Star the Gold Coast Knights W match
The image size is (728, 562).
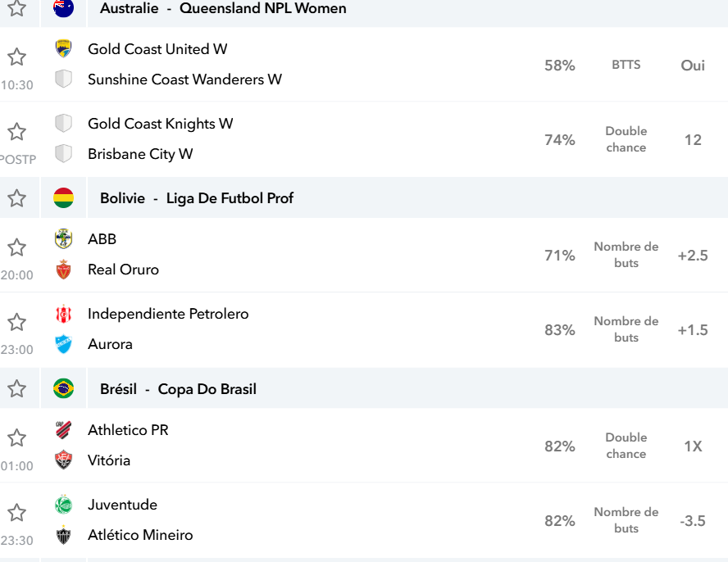click(16, 131)
